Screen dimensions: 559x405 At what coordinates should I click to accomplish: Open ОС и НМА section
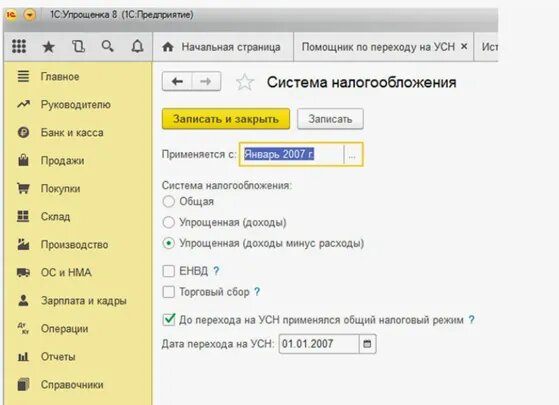click(78, 273)
